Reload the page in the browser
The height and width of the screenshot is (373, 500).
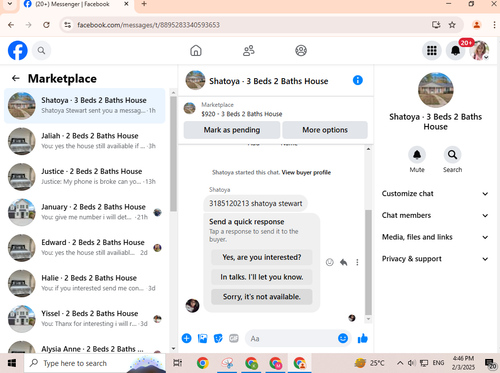click(x=46, y=25)
